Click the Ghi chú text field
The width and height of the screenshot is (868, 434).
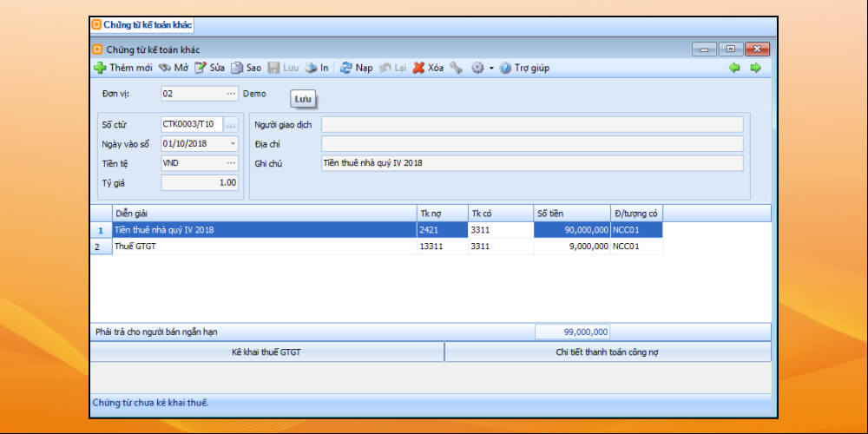click(531, 162)
